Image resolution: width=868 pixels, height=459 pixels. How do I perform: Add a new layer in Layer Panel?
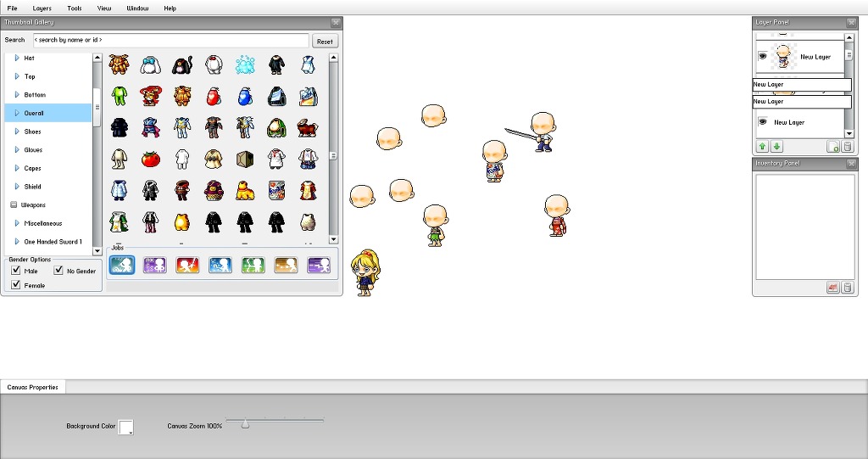(x=833, y=147)
